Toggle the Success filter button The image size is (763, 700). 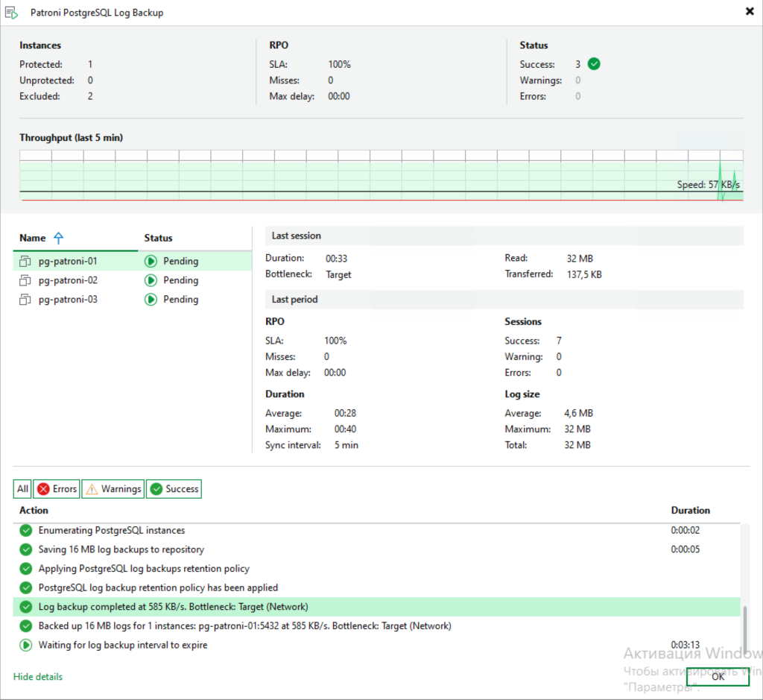point(174,489)
